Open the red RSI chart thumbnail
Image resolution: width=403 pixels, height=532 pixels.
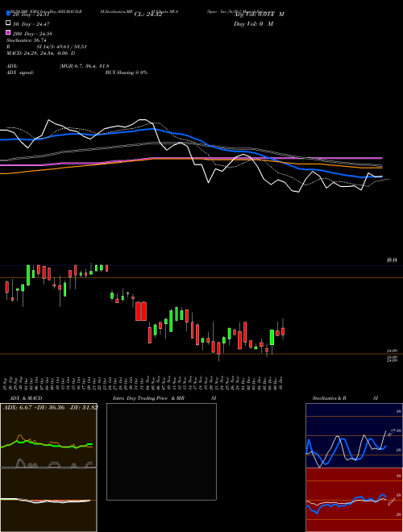(x=354, y=500)
